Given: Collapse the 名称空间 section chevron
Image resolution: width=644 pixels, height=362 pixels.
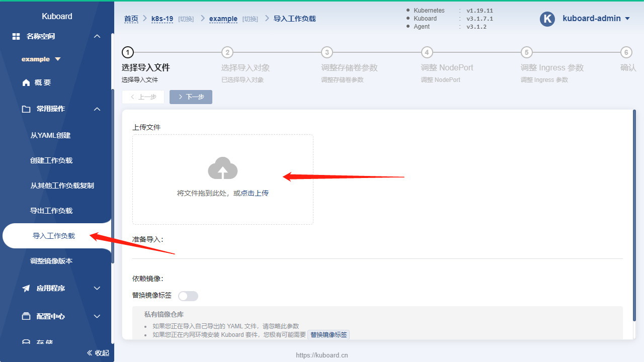Looking at the screenshot, I should [98, 36].
